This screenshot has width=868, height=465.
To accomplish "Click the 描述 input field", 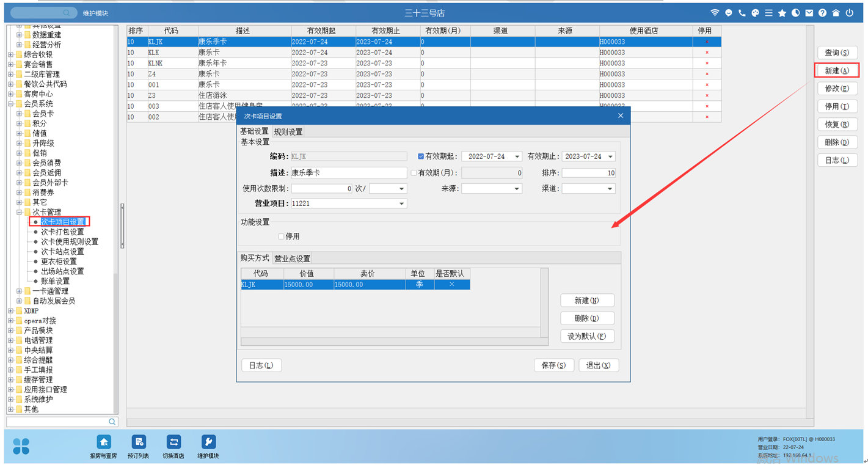I will point(348,173).
